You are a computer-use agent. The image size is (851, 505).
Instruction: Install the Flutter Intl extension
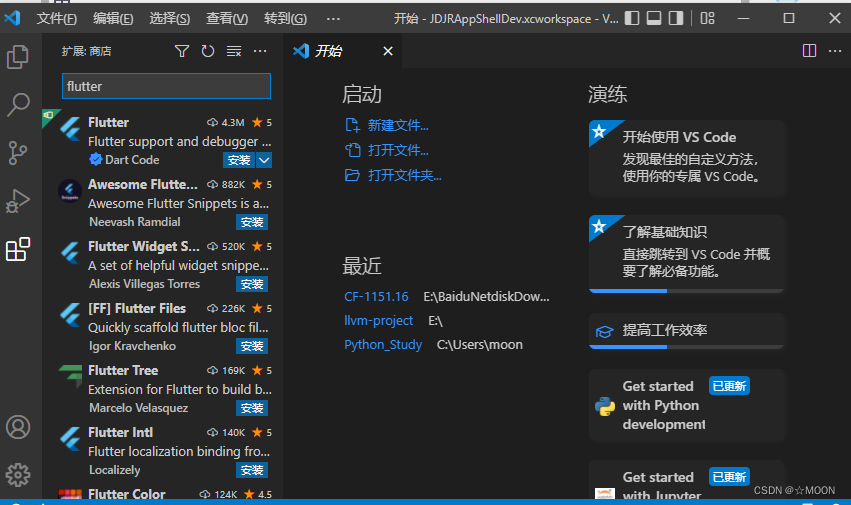(x=252, y=470)
